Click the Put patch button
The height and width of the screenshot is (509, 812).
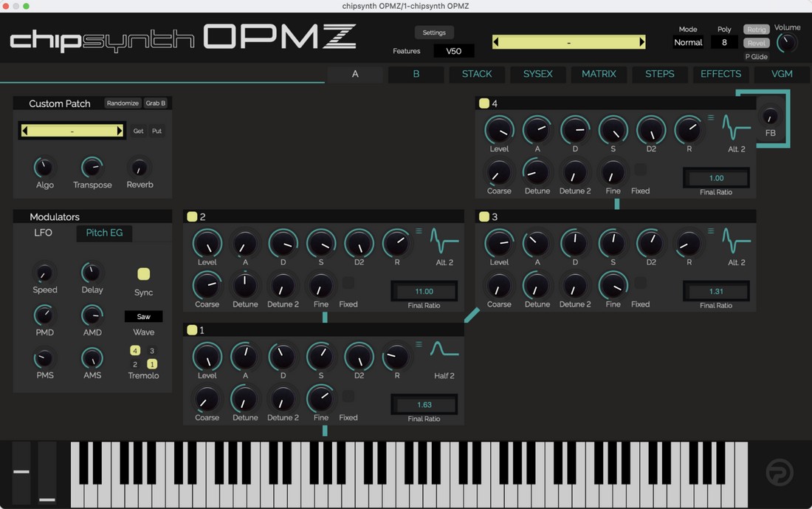coord(157,131)
